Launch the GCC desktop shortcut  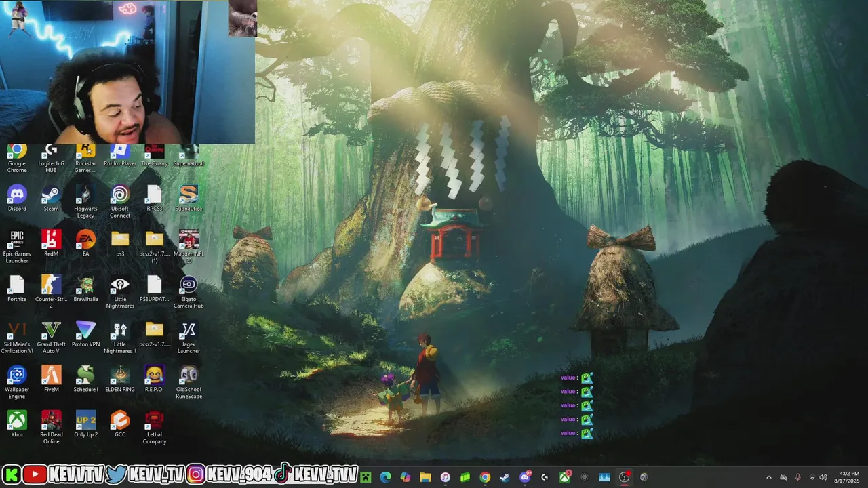point(120,424)
